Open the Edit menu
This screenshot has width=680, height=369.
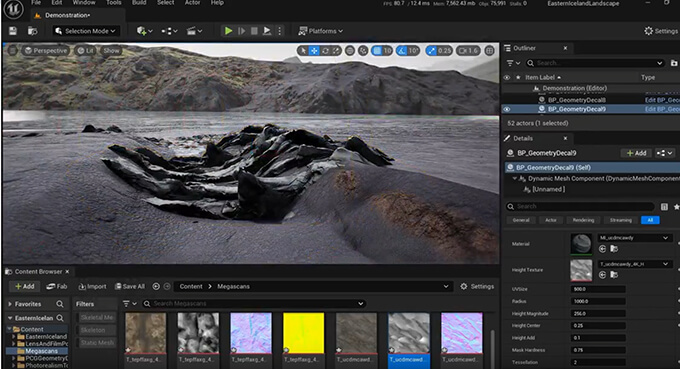coord(57,3)
